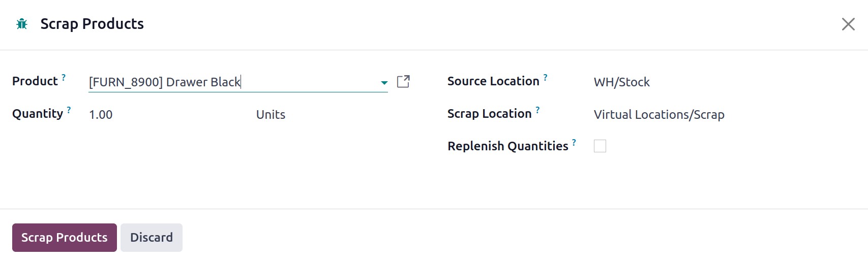Enable the Replenish Quantities checkbox

point(600,146)
